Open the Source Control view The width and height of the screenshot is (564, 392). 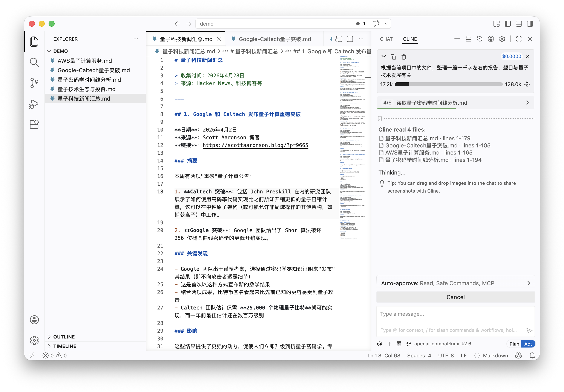pos(34,83)
